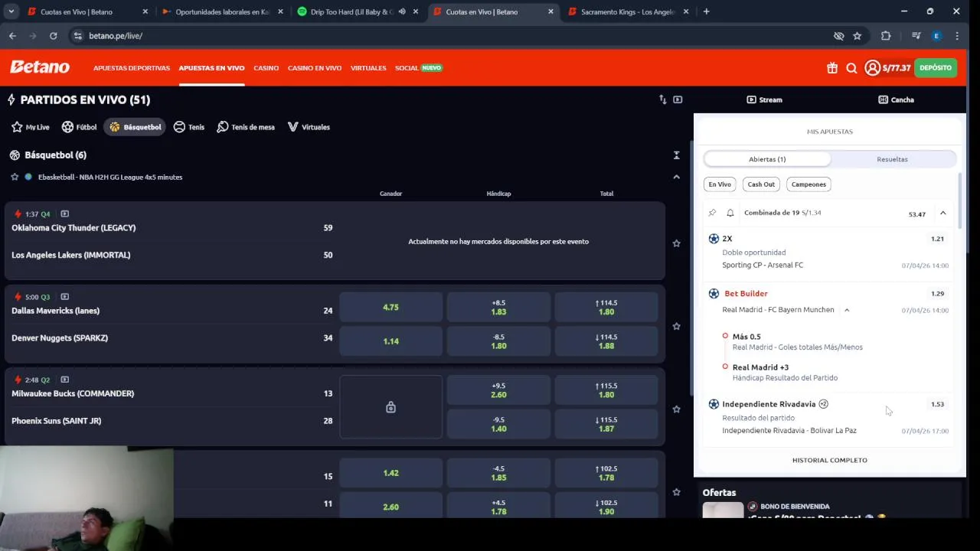980x551 pixels.
Task: Select the Fútbol sport filter
Action: tap(79, 127)
